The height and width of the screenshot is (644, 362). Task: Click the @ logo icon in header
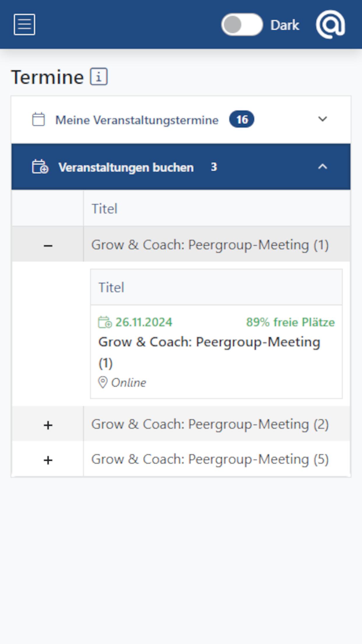pos(330,24)
